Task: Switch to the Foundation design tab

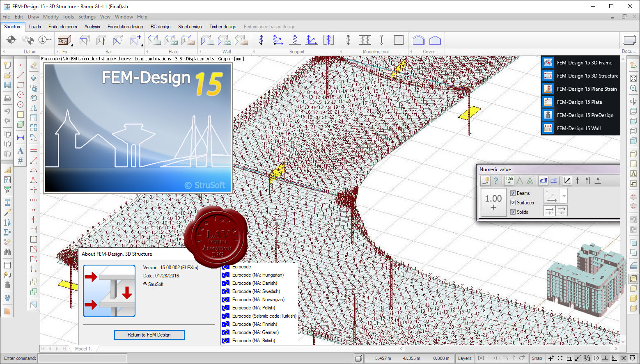Action: click(125, 27)
